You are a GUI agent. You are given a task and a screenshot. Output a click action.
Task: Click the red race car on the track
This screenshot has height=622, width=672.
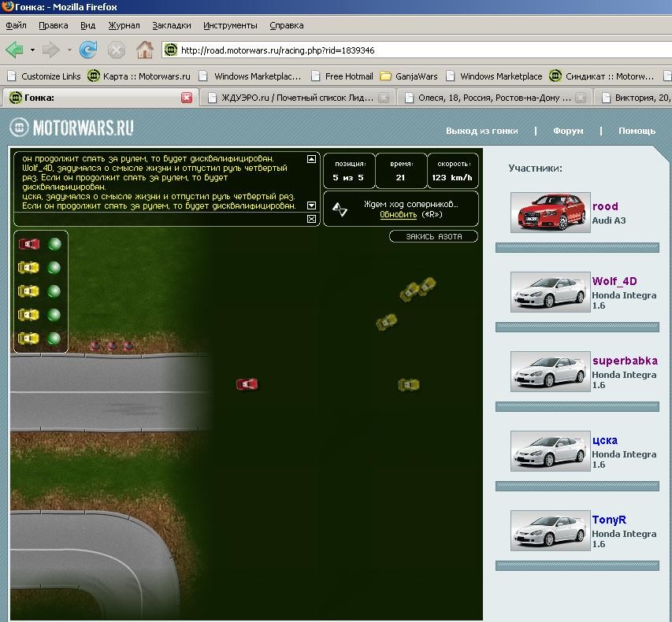[x=247, y=384]
